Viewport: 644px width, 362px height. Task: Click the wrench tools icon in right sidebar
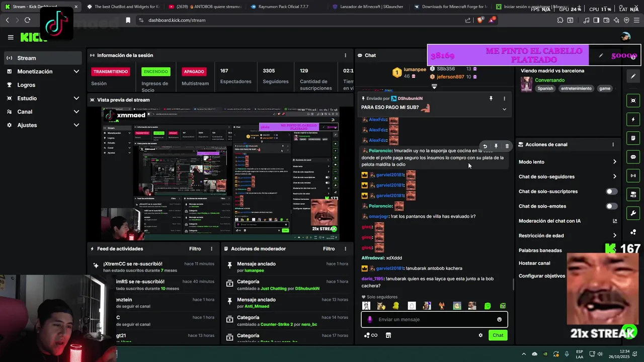click(633, 213)
